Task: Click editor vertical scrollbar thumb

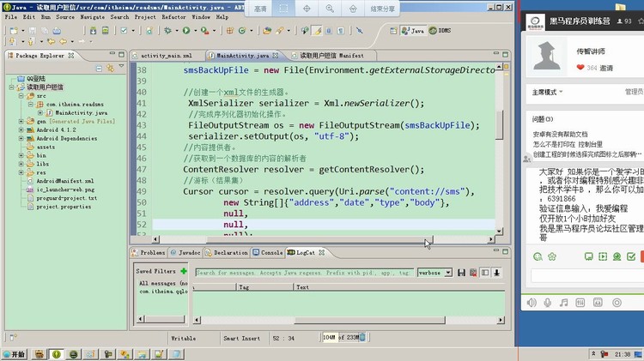Action: point(499,125)
